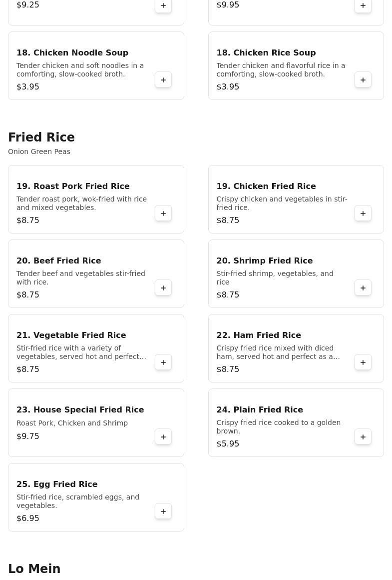Add Vegetable Fried Rice to cart
The height and width of the screenshot is (580, 392).
pyautogui.click(x=163, y=362)
